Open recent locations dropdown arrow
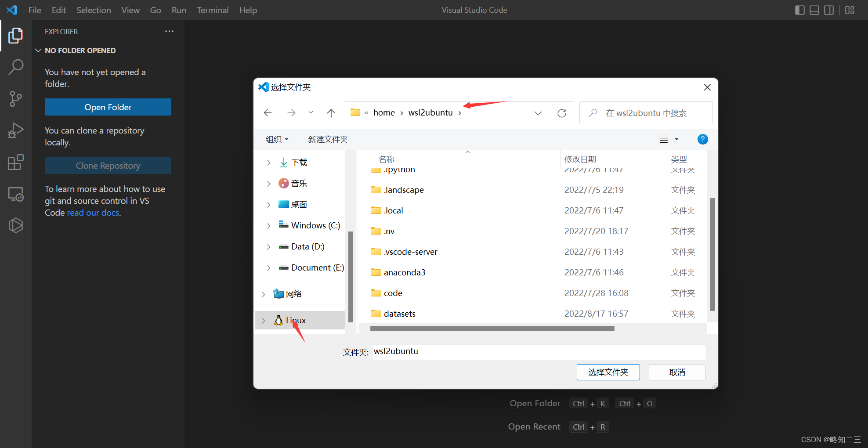This screenshot has height=448, width=868. [x=311, y=113]
